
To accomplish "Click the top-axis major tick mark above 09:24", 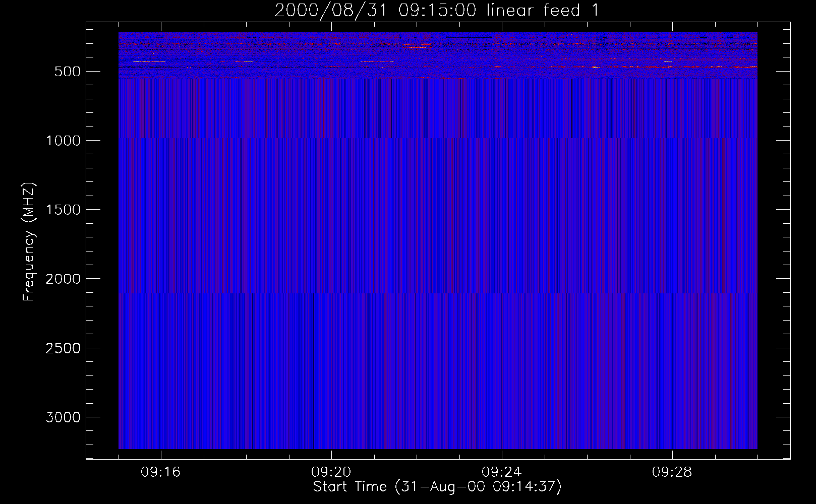I will click(x=502, y=26).
